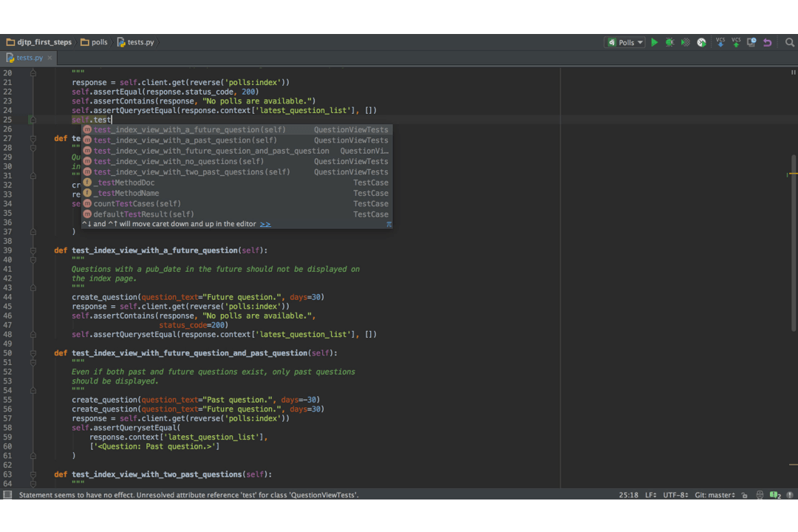Open the event log notification balloon
Image resolution: width=798 pixels, height=532 pixels.
tap(774, 495)
